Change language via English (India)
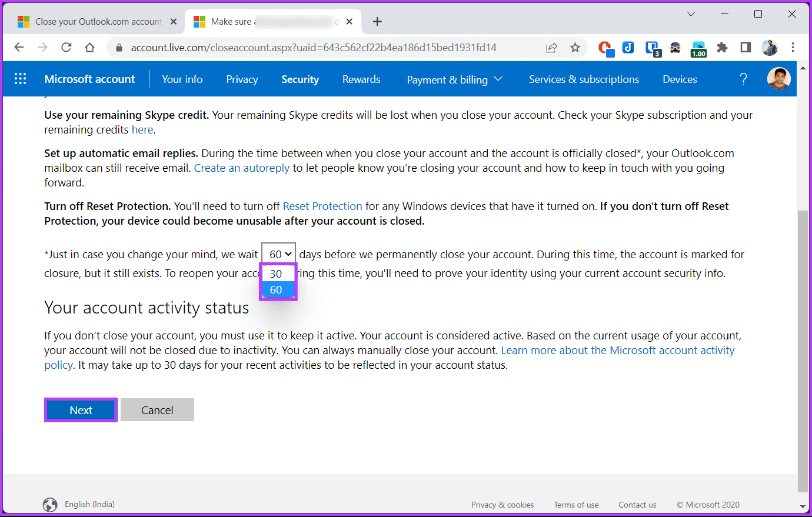The height and width of the screenshot is (517, 812). click(x=89, y=505)
